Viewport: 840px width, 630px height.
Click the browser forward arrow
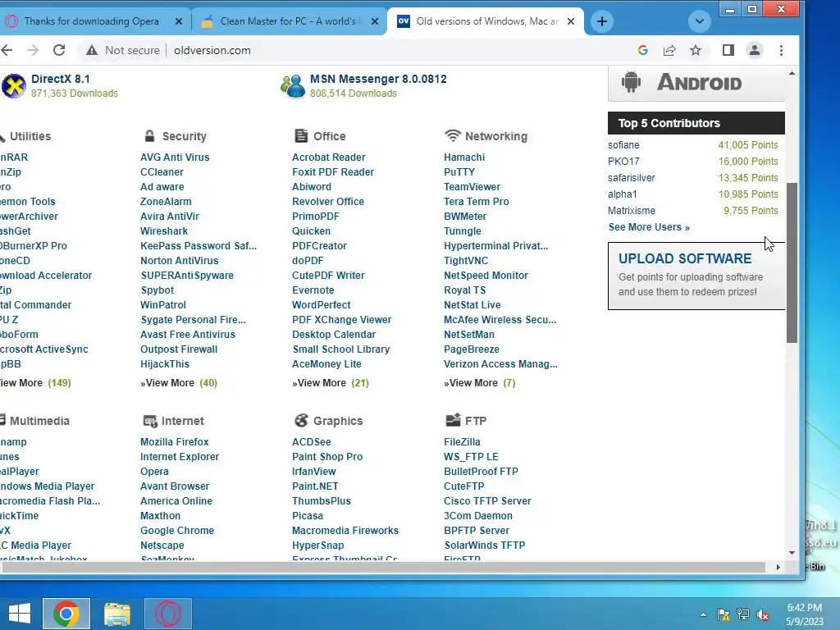point(33,50)
